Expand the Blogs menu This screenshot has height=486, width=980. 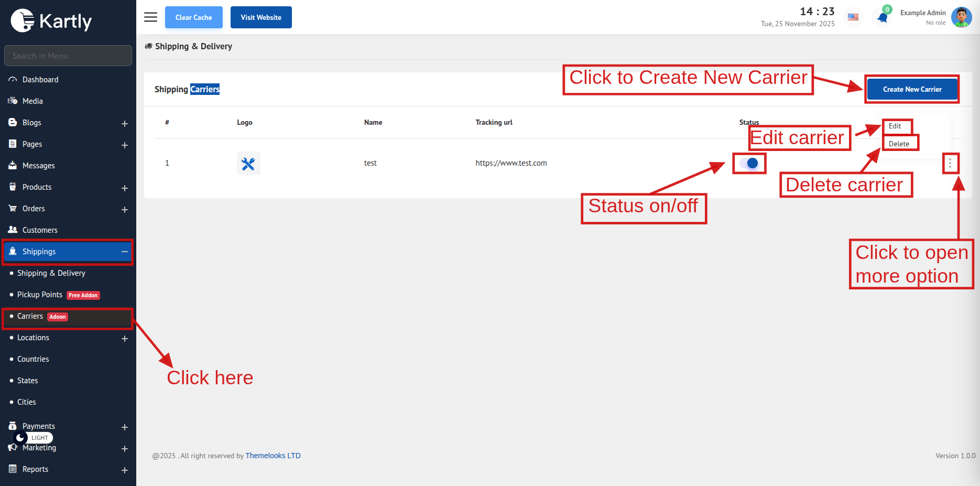[124, 124]
